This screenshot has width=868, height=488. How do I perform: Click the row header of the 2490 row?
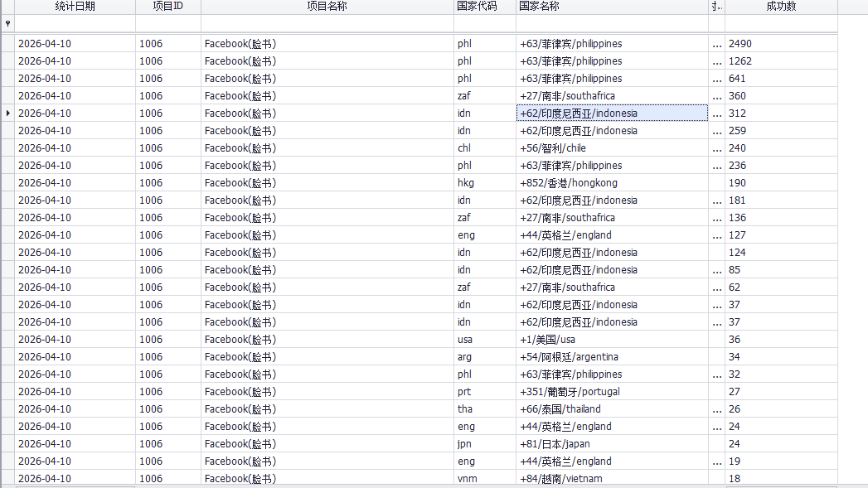(7, 44)
